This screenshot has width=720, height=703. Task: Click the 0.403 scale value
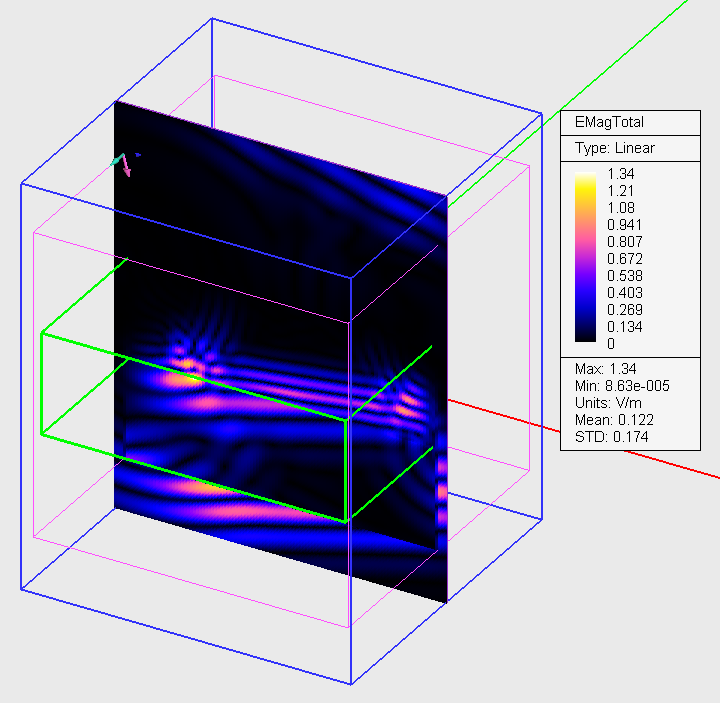click(x=624, y=292)
